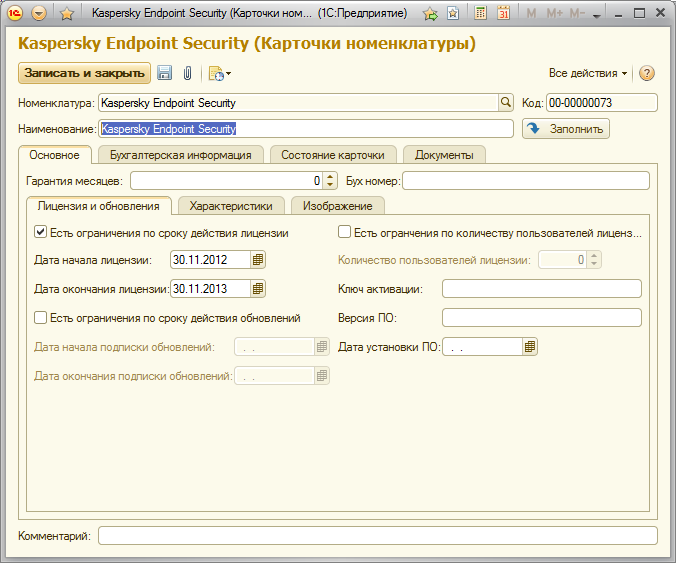
Task: Open the main menu round dropdown button
Action: [39, 13]
